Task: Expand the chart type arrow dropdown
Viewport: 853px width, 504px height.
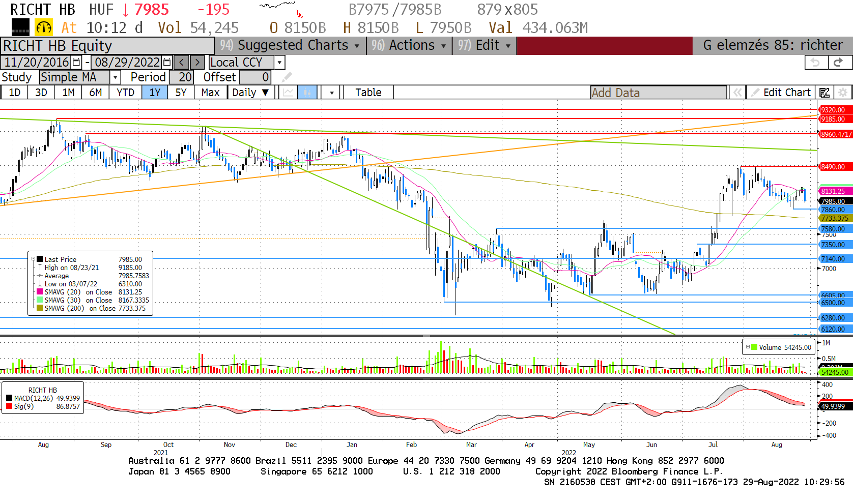Action: click(x=331, y=93)
